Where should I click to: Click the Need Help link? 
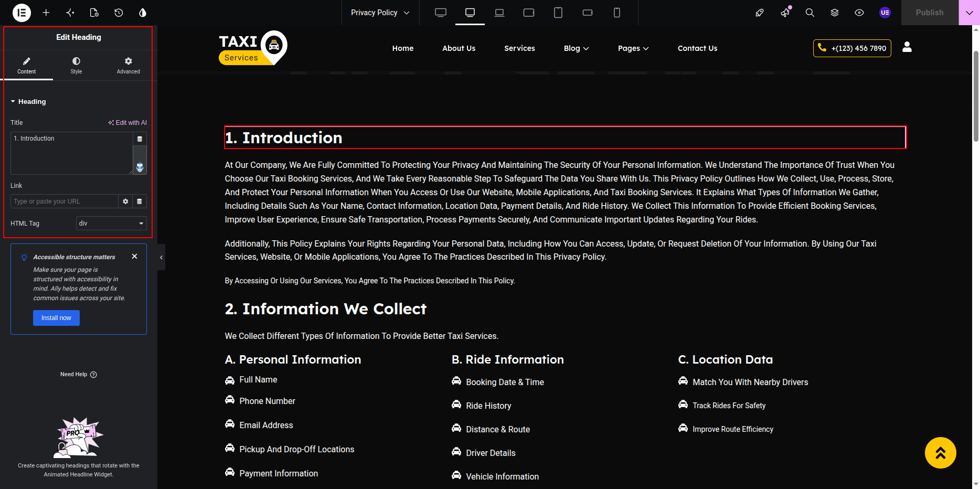(79, 375)
